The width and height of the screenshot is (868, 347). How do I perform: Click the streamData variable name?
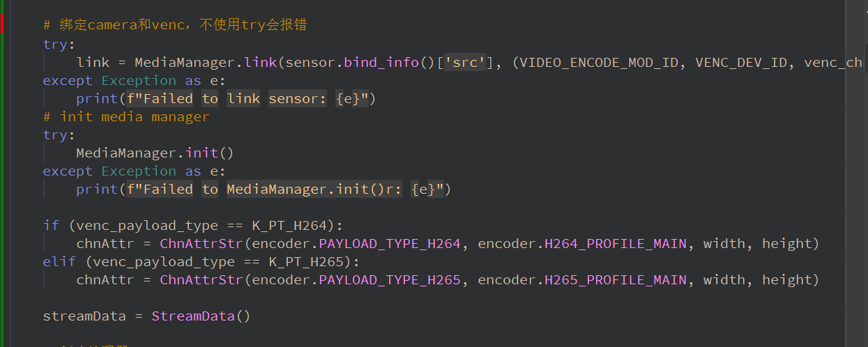[84, 316]
